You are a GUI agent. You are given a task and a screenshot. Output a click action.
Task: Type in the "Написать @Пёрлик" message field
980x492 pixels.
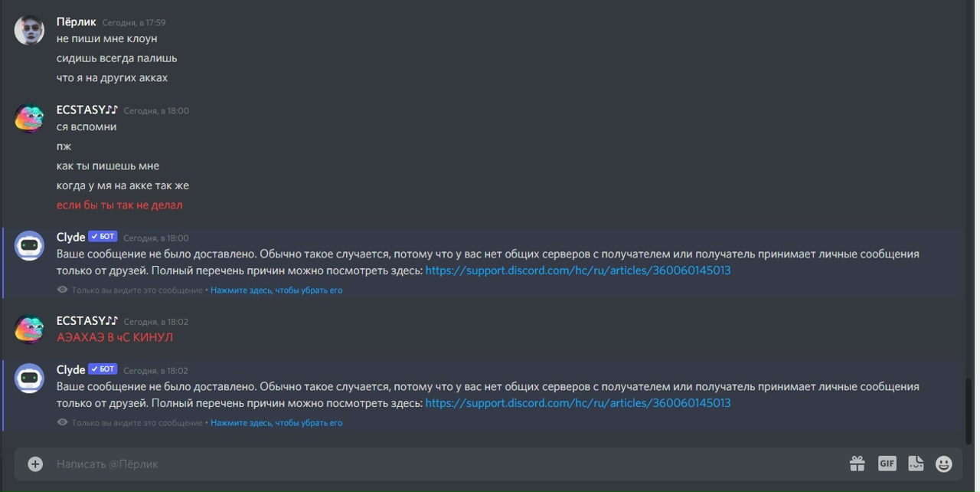pos(444,464)
